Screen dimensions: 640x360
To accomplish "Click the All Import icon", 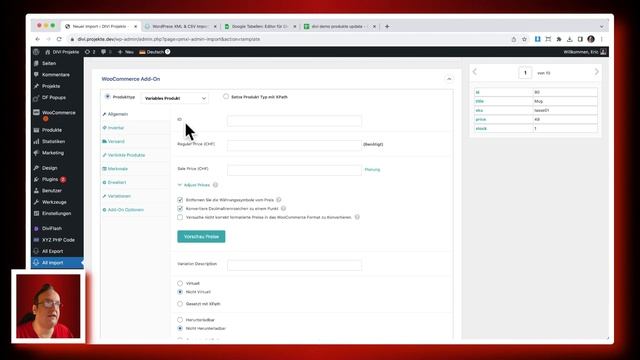I will [36, 263].
